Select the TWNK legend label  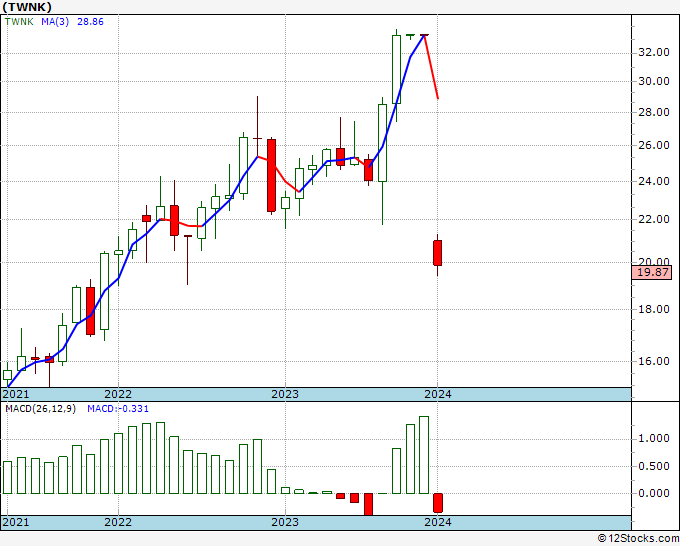coord(19,21)
